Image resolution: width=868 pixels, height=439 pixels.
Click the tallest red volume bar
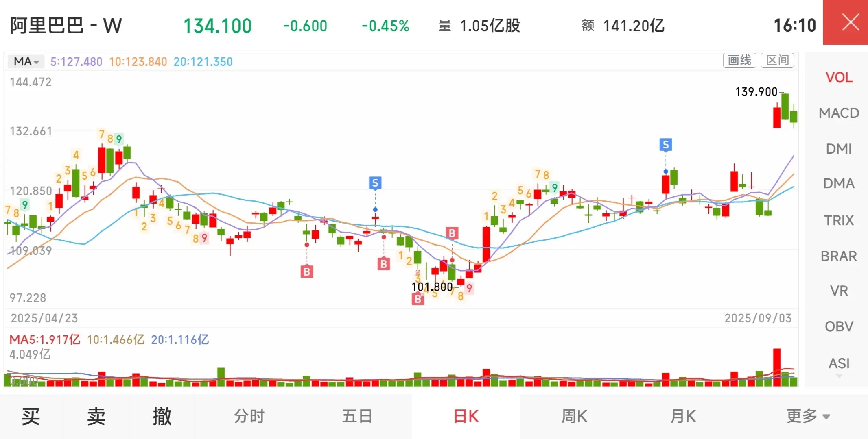click(777, 367)
